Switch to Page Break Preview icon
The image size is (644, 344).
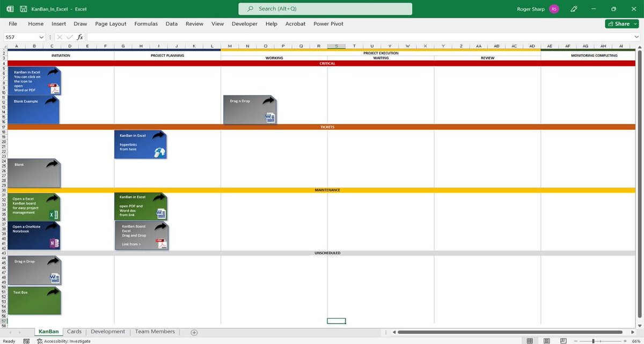point(563,341)
